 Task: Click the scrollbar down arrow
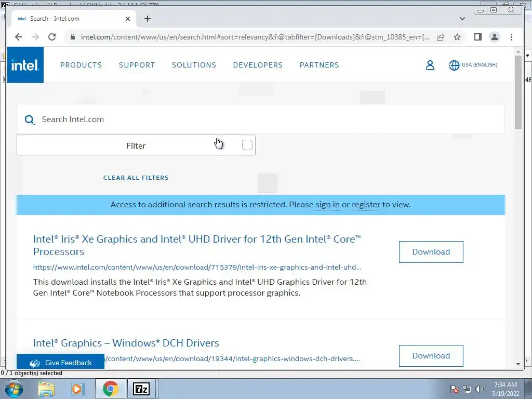518,364
